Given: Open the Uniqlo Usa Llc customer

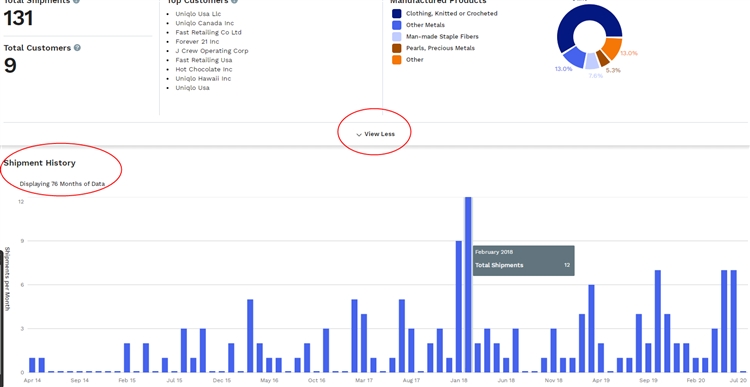Looking at the screenshot, I should pyautogui.click(x=198, y=14).
